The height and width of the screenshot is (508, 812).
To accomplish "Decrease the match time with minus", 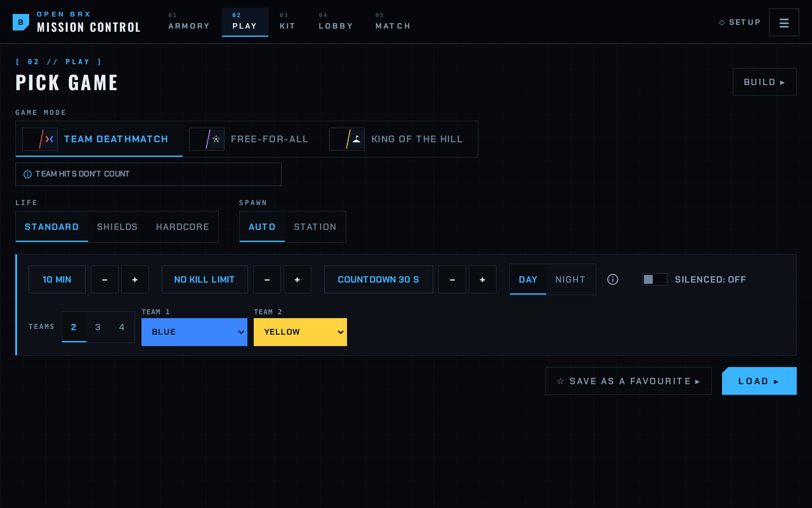I will point(105,279).
